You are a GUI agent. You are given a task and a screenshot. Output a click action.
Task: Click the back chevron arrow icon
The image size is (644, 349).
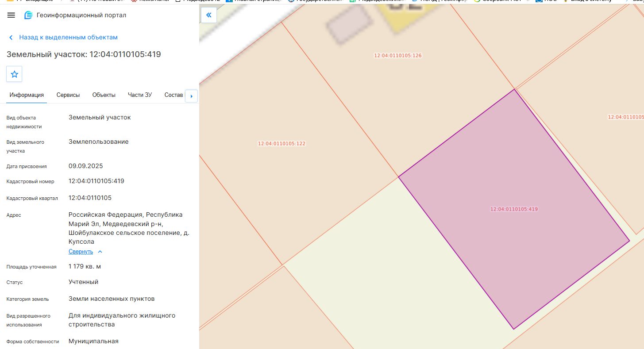coord(11,38)
